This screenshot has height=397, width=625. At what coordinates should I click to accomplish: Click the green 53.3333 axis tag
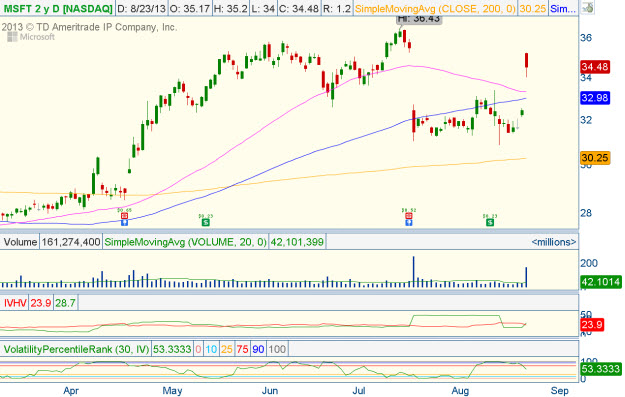[601, 368]
